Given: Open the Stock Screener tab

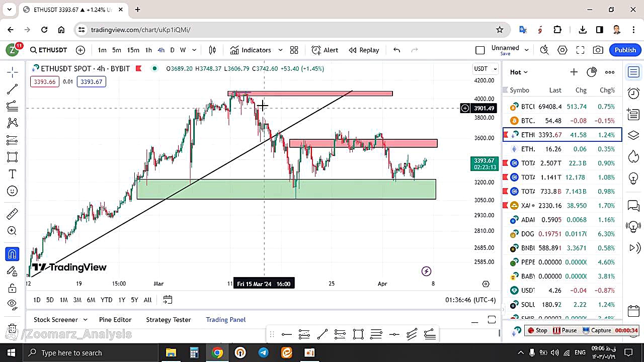Looking at the screenshot, I should click(x=56, y=320).
